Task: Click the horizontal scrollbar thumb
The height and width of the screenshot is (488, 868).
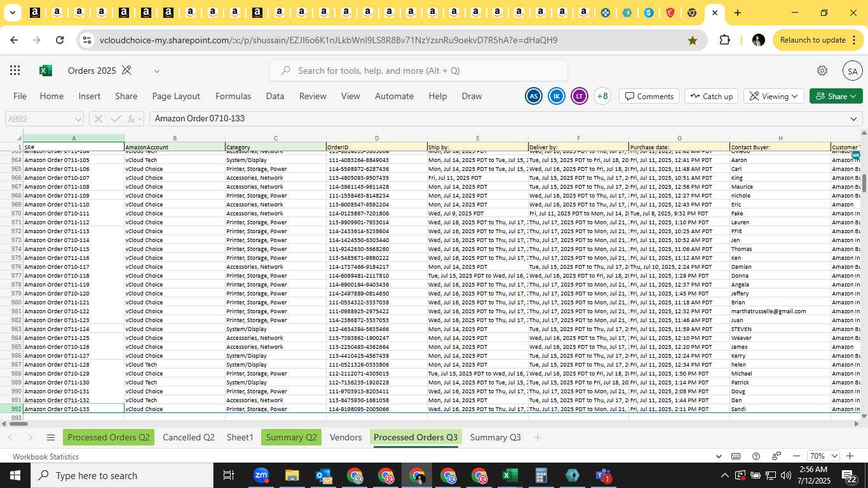Action: point(19,423)
